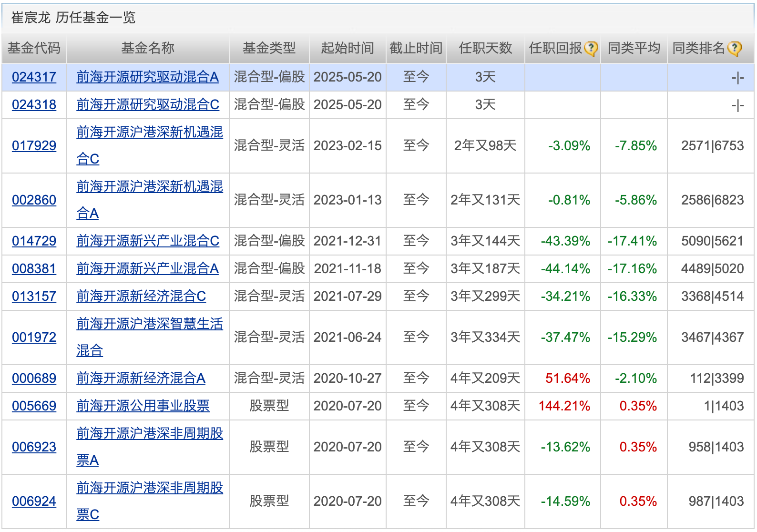The height and width of the screenshot is (532, 757).
Task: Open 前海开源沪港深非周期股票C link
Action: click(x=150, y=501)
